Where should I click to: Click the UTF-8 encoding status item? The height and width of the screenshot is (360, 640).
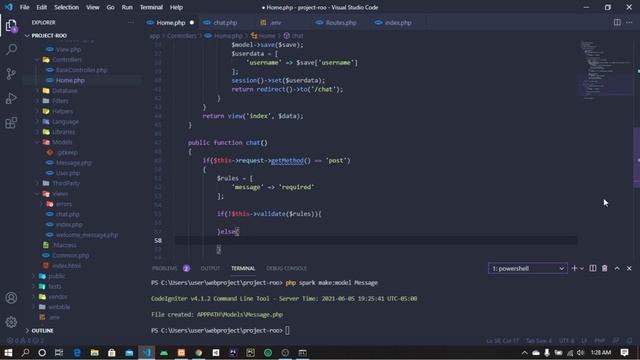coord(567,340)
